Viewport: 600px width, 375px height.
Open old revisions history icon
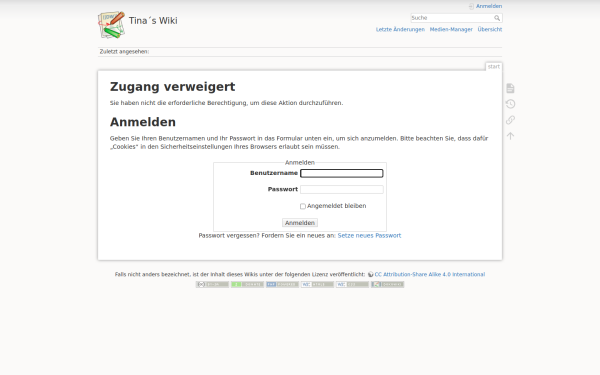[510, 104]
